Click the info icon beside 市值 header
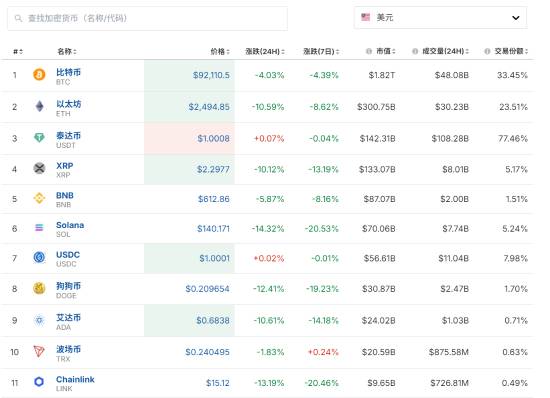The image size is (550, 398). (x=369, y=51)
